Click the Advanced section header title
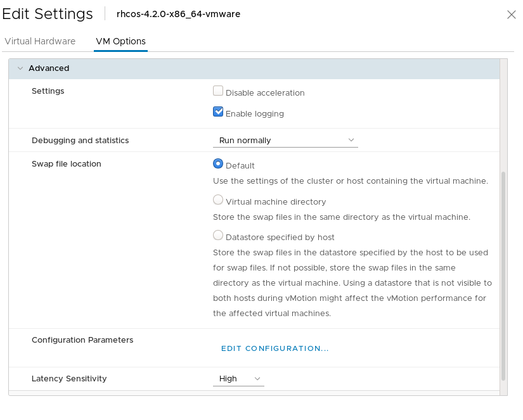523x420 pixels. click(49, 68)
